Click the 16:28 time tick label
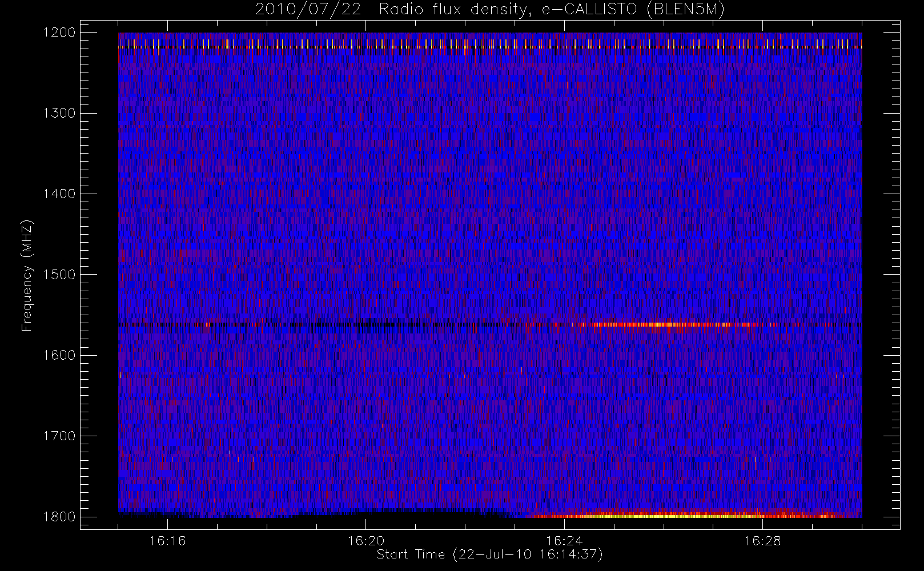 click(762, 541)
